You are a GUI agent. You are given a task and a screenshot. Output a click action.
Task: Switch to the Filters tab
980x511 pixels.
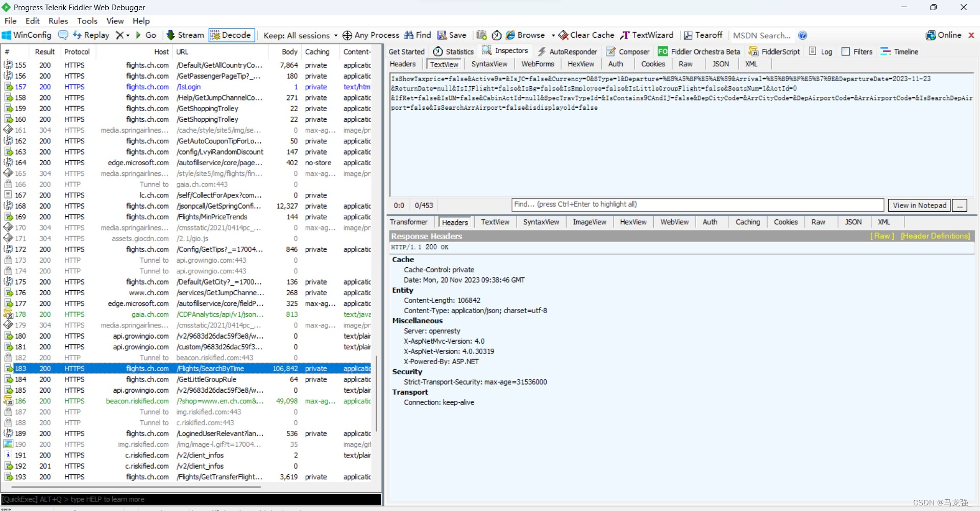coord(857,52)
